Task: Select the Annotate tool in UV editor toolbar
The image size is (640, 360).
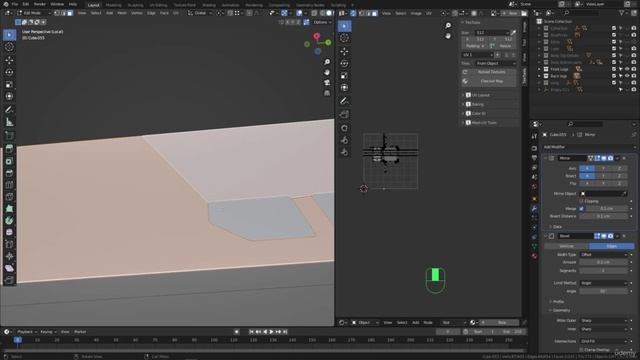Action: 344,101
